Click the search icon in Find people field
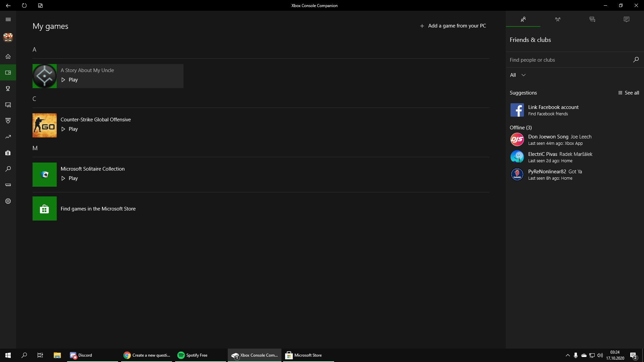Screen dimensions: 644x362 point(636,60)
